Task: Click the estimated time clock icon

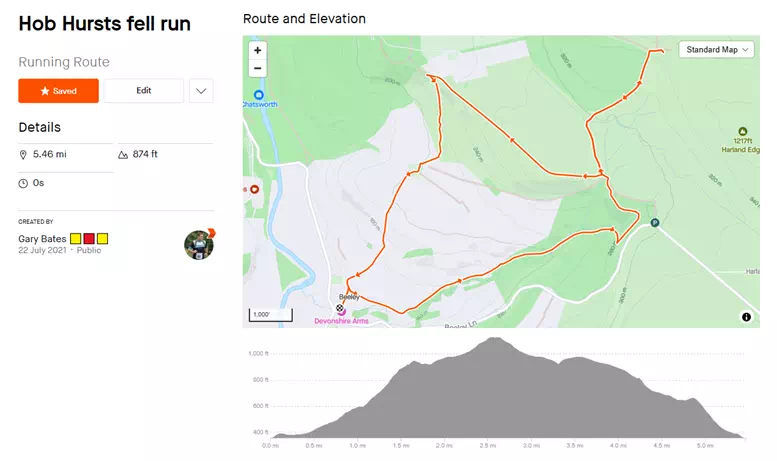Action: click(24, 183)
